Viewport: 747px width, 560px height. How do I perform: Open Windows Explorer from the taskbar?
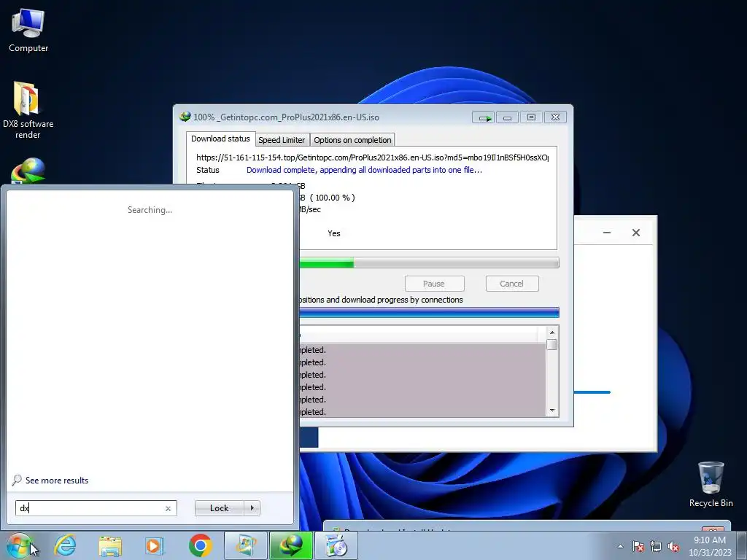click(110, 545)
